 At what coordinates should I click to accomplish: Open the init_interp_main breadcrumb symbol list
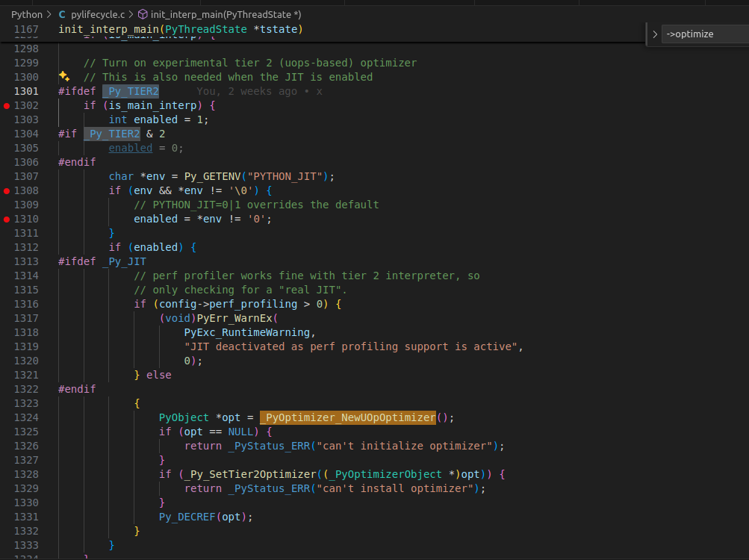(x=226, y=14)
